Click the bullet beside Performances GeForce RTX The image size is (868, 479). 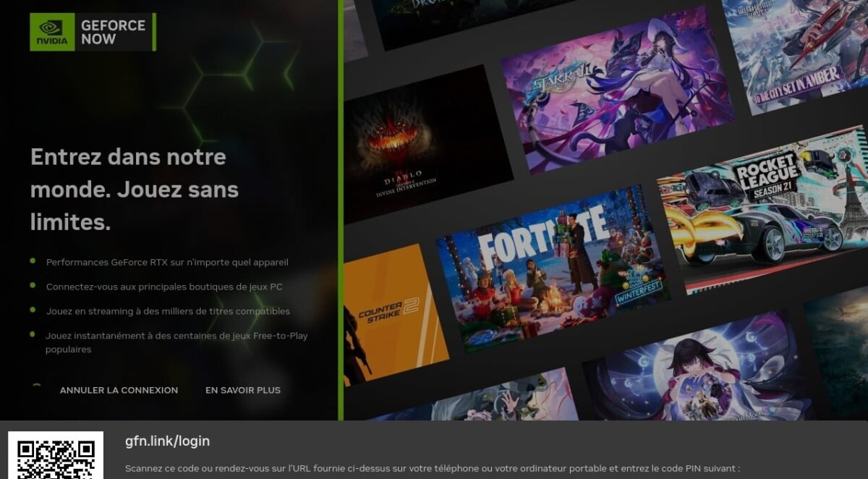pyautogui.click(x=33, y=260)
